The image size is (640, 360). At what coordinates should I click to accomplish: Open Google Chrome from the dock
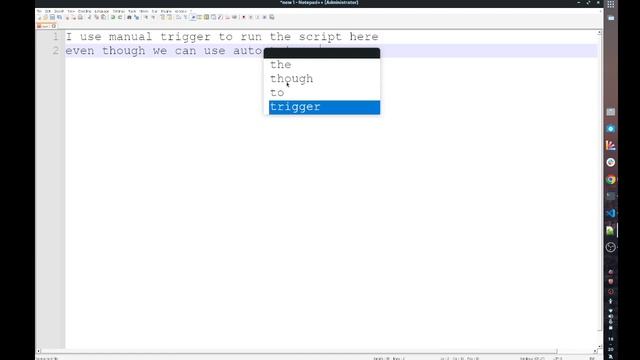(x=611, y=180)
